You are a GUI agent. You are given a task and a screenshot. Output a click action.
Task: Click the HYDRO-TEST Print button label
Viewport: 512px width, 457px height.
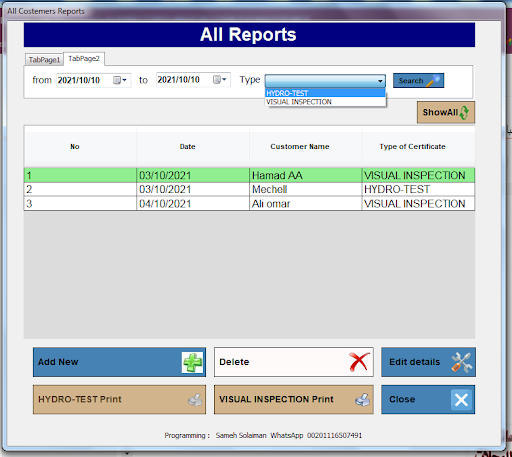80,399
